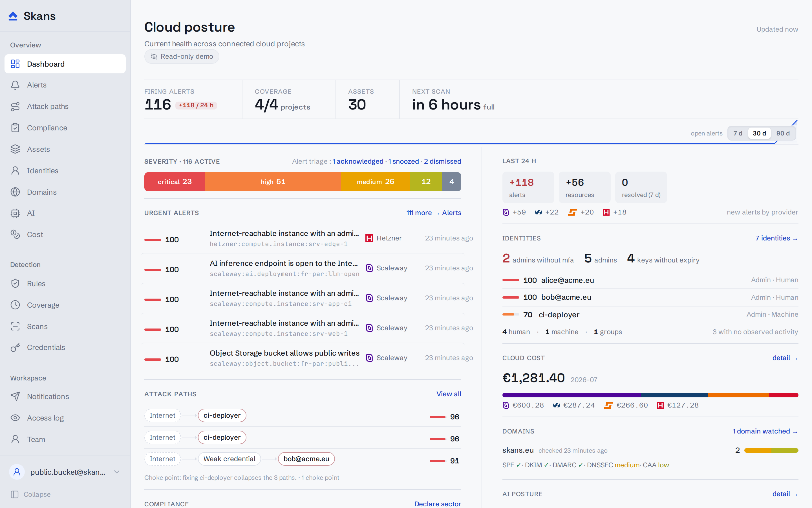Click the Notifications paper plane icon
The width and height of the screenshot is (812, 508).
(x=15, y=397)
